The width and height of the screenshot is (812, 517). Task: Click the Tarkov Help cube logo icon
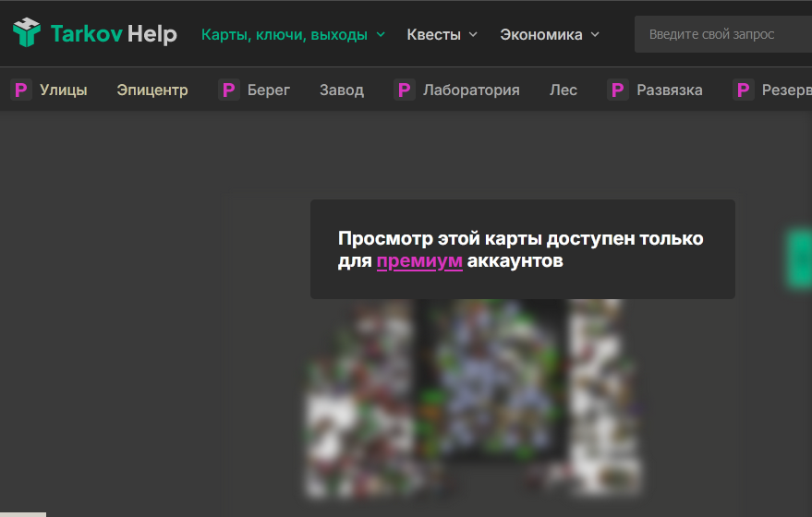pos(27,32)
